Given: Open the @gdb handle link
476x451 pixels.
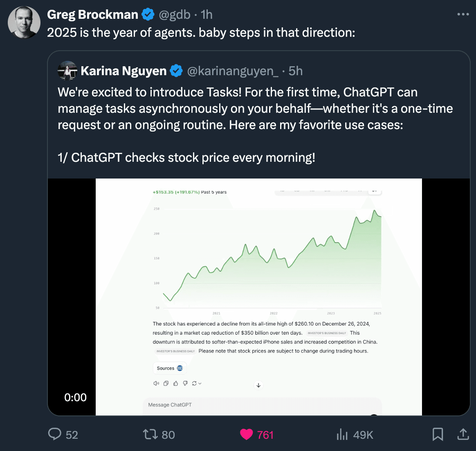Looking at the screenshot, I should (174, 15).
